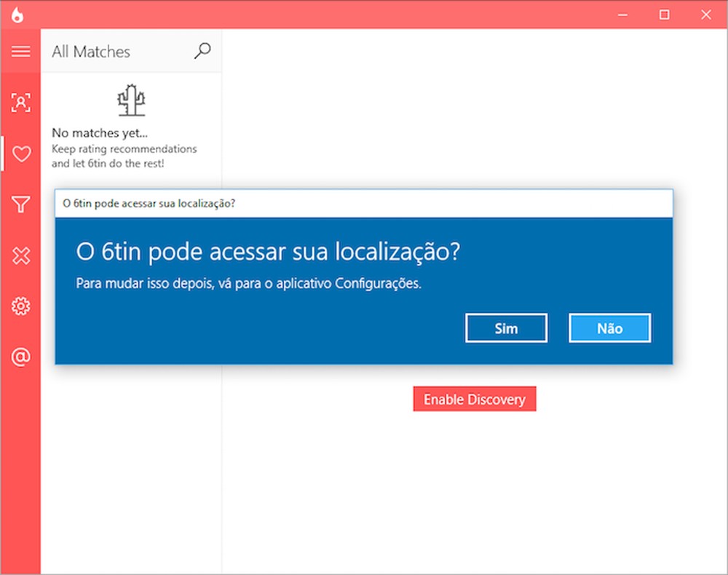Open the profile discovery icon in sidebar

tap(21, 103)
